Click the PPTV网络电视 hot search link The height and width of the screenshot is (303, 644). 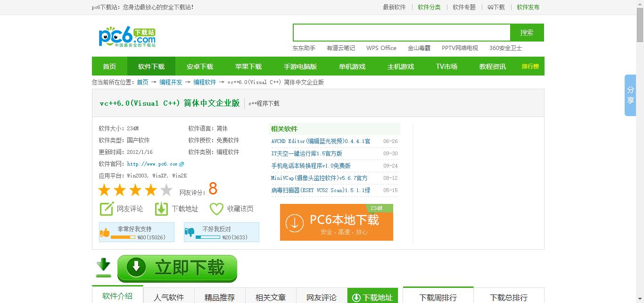[x=460, y=48]
